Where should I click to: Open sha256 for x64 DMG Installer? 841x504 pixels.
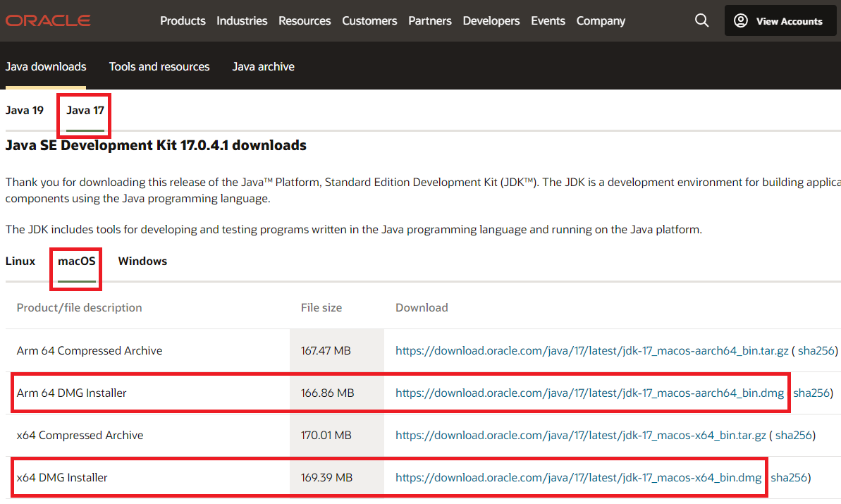tap(789, 478)
